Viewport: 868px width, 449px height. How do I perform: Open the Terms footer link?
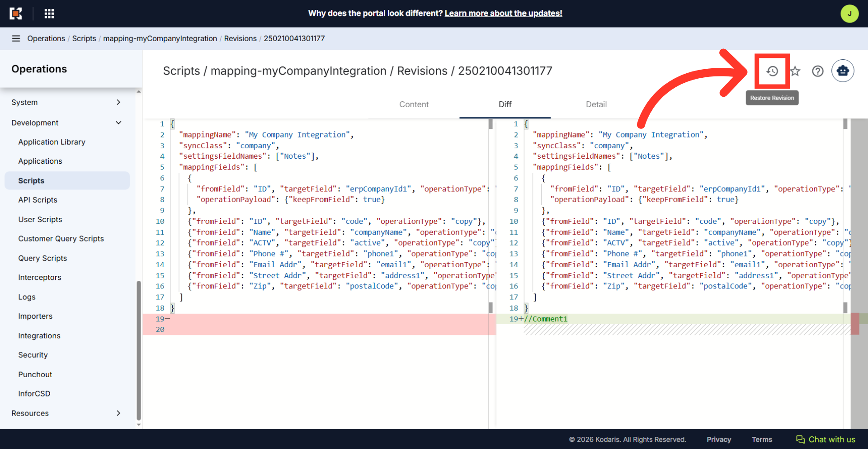tap(762, 440)
